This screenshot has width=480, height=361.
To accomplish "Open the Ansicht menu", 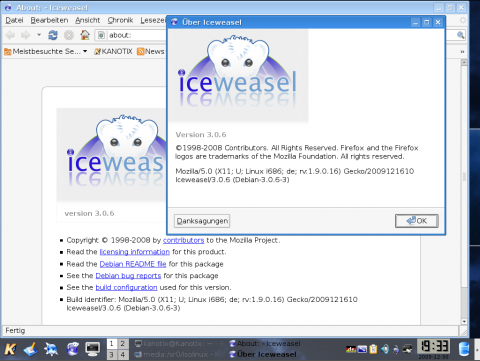I will (x=88, y=20).
